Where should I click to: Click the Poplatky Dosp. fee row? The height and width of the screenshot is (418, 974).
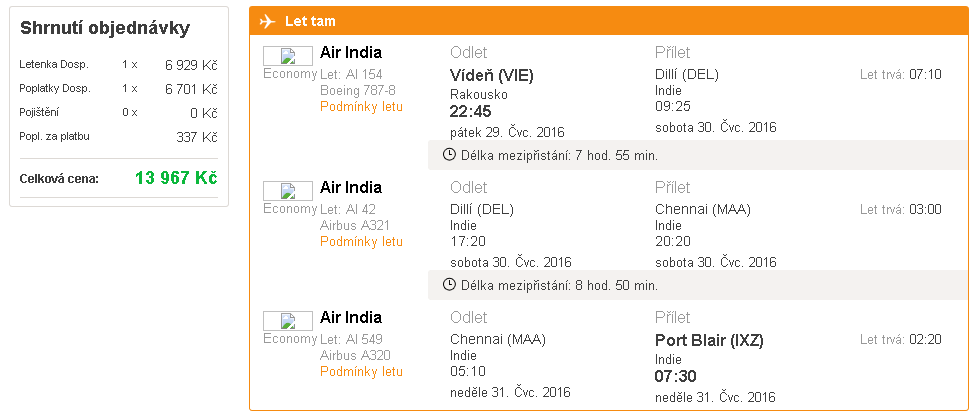[119, 89]
